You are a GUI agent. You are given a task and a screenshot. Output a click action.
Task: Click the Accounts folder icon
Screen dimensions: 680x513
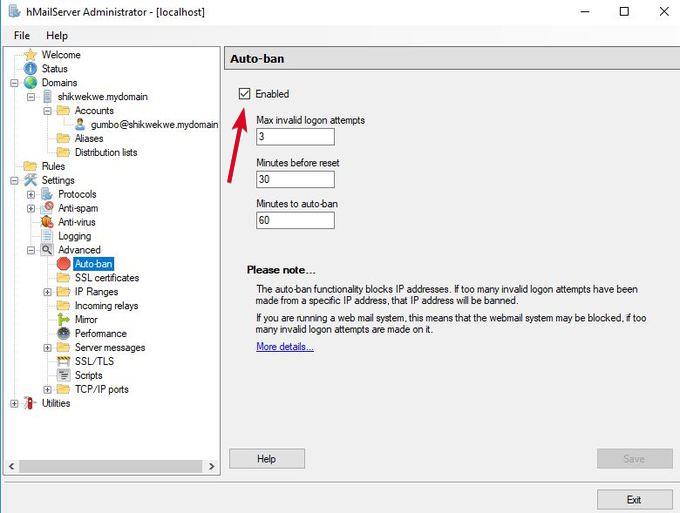pos(63,110)
